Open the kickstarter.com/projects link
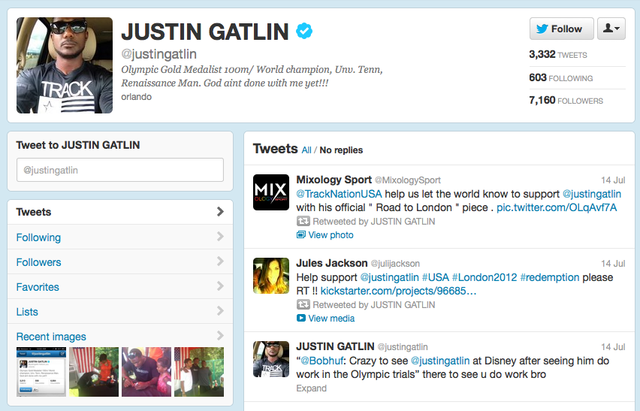Screen dimensions: 640x411 click(398, 291)
